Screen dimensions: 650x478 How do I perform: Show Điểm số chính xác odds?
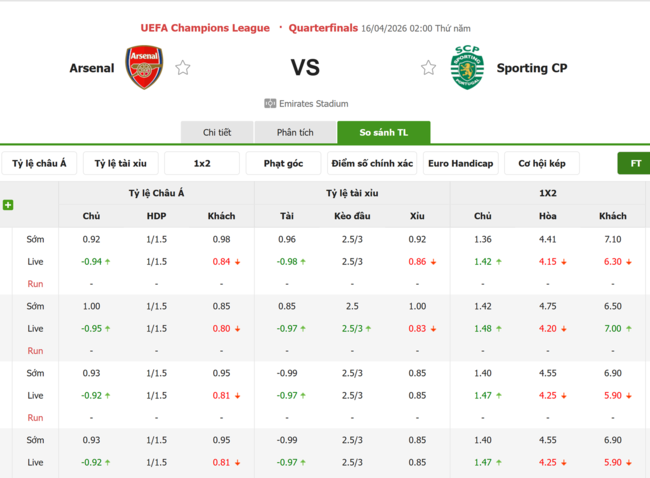click(x=372, y=163)
